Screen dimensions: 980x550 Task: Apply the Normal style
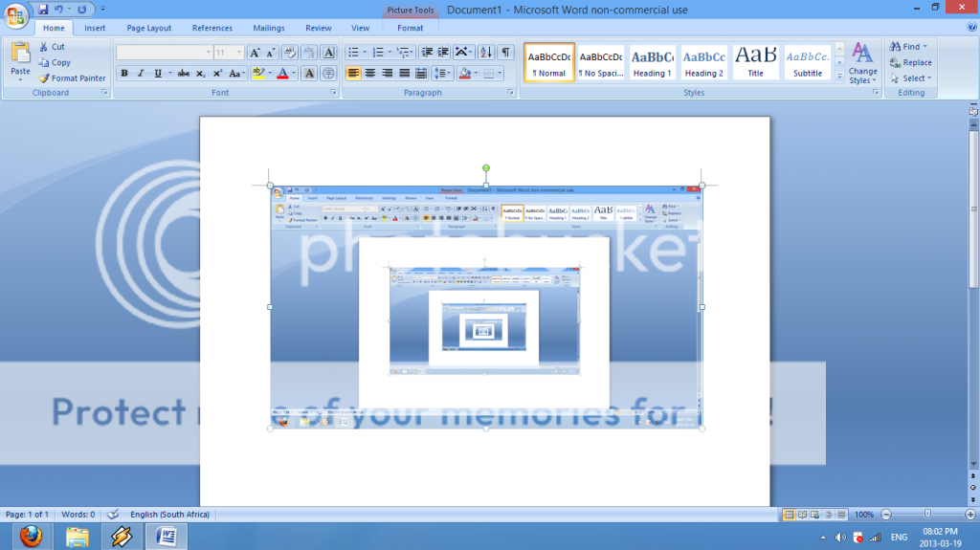(x=548, y=62)
